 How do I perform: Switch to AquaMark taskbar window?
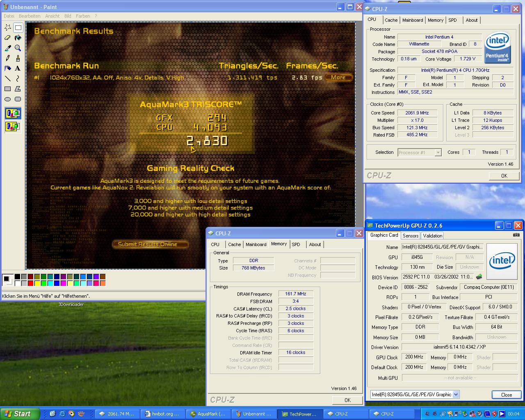point(208,414)
